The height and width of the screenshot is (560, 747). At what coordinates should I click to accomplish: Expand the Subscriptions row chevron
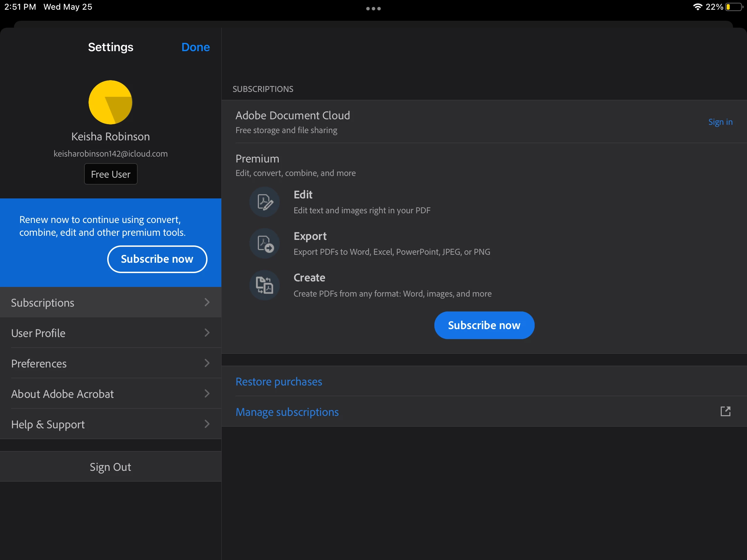click(x=207, y=302)
